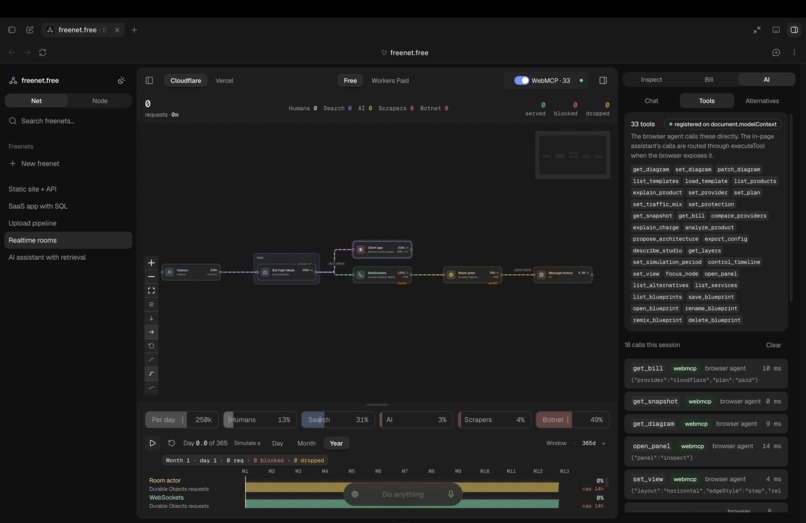Open the Chat subtab
The image size is (806, 523).
click(651, 101)
